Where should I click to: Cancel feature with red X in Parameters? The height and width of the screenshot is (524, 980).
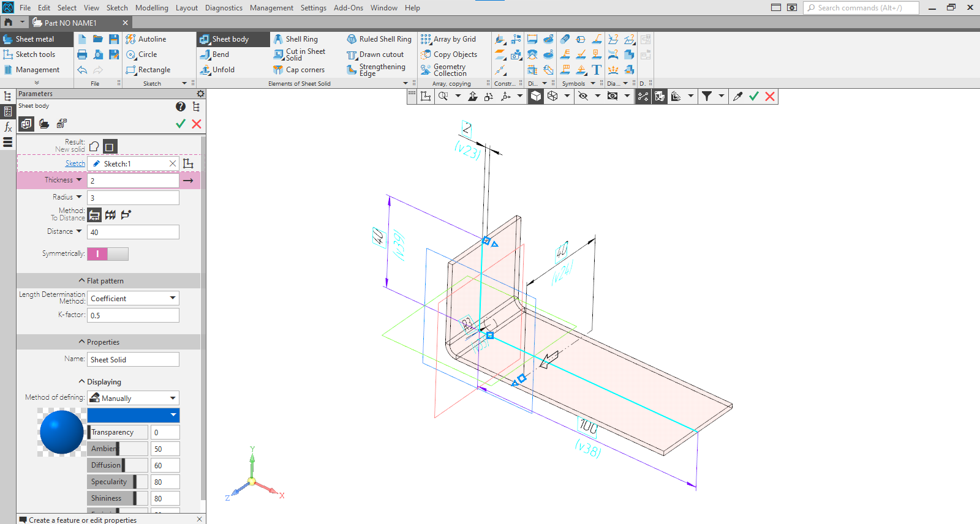click(197, 124)
